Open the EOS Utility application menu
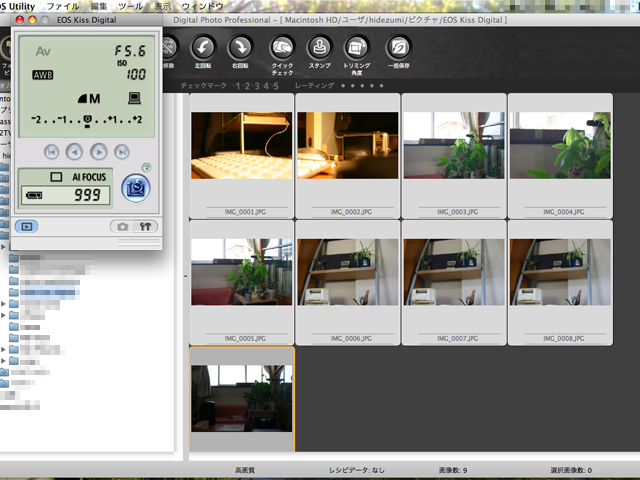This screenshot has height=480, width=640. [x=17, y=7]
